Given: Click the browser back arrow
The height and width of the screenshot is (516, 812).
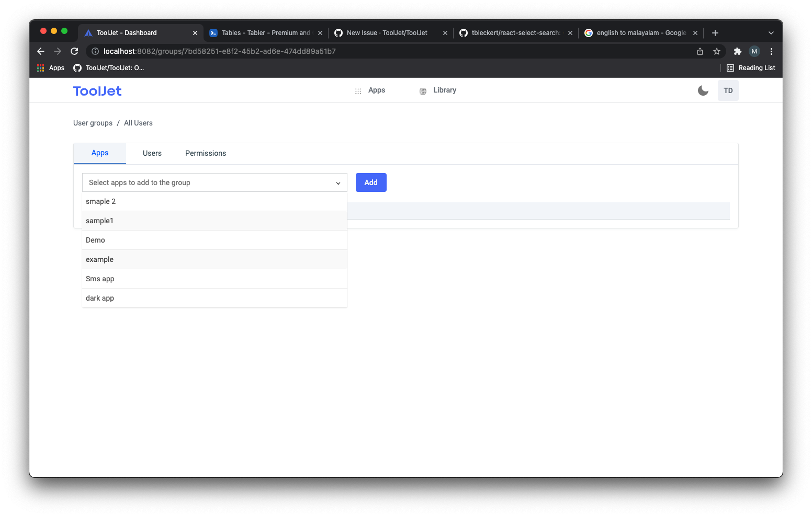Looking at the screenshot, I should [x=41, y=51].
